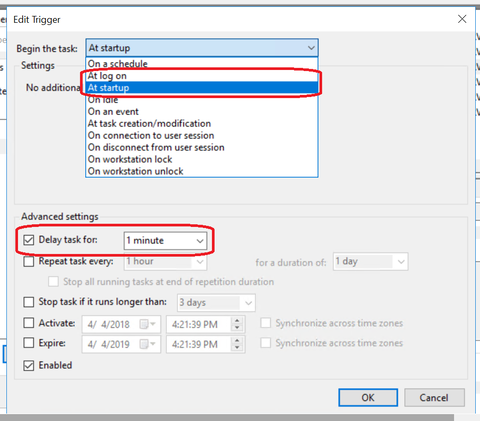Check Stop all running tasks option

pyautogui.click(x=53, y=282)
